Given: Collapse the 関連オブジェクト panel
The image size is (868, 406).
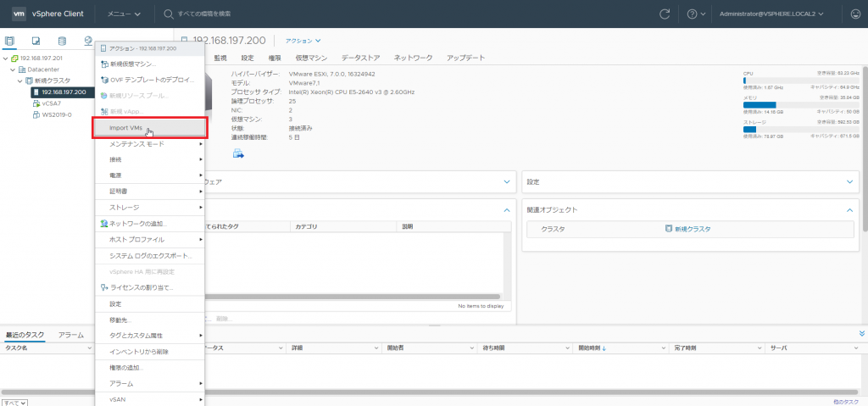Looking at the screenshot, I should pos(850,210).
